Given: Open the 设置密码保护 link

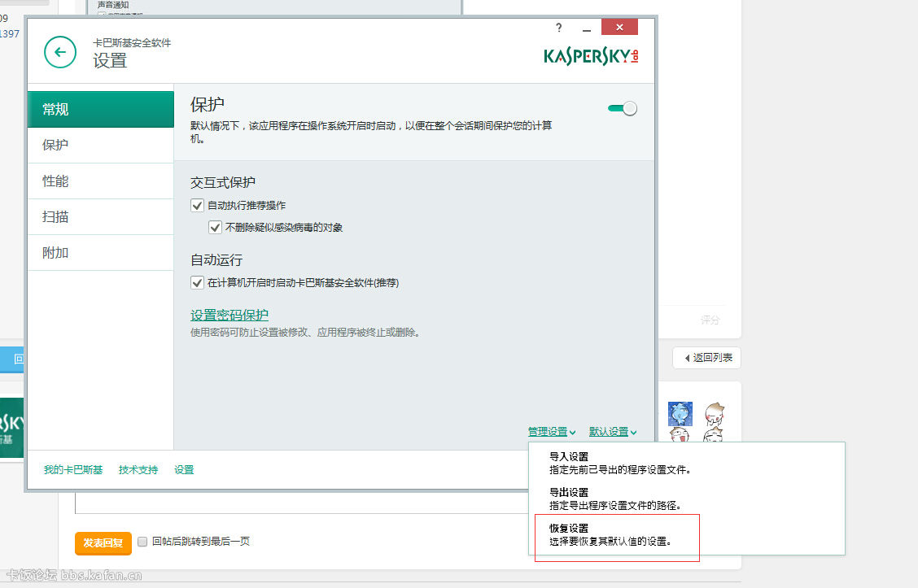Looking at the screenshot, I should 229,315.
